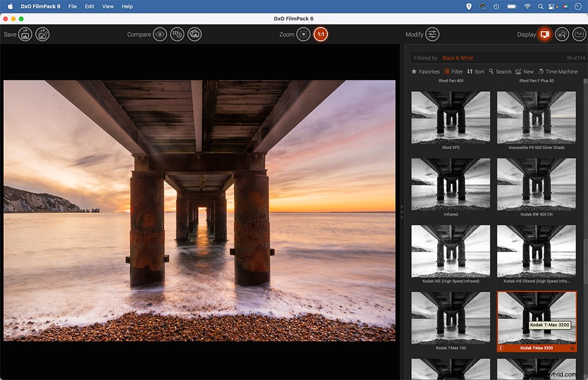Enable 1:1 zoom view
Viewport: 588px width, 380px height.
(321, 34)
